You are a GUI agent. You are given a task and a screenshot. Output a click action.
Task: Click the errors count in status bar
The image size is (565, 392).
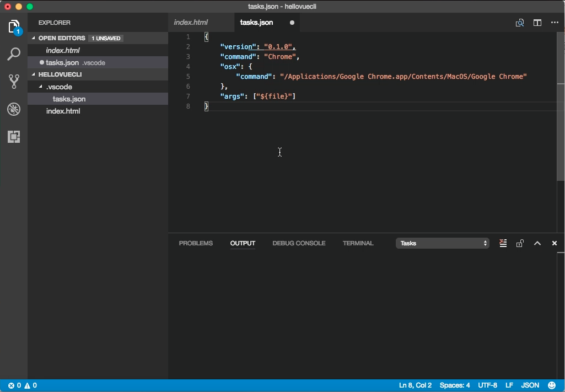point(15,385)
